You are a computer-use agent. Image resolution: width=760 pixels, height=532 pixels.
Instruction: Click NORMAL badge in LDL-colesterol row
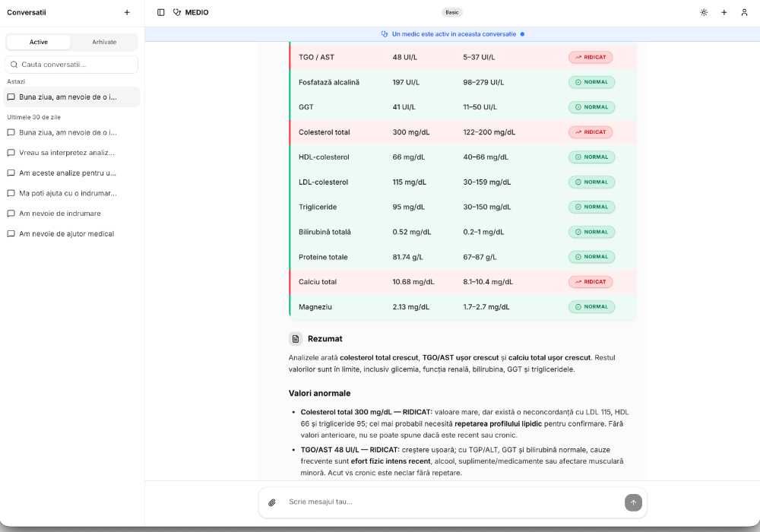[x=591, y=182]
